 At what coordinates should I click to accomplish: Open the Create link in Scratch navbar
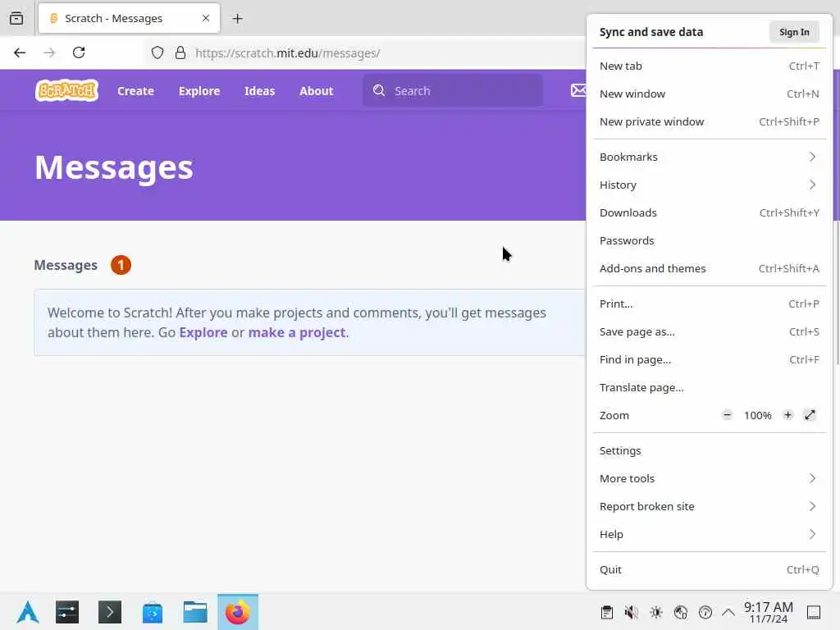[135, 90]
